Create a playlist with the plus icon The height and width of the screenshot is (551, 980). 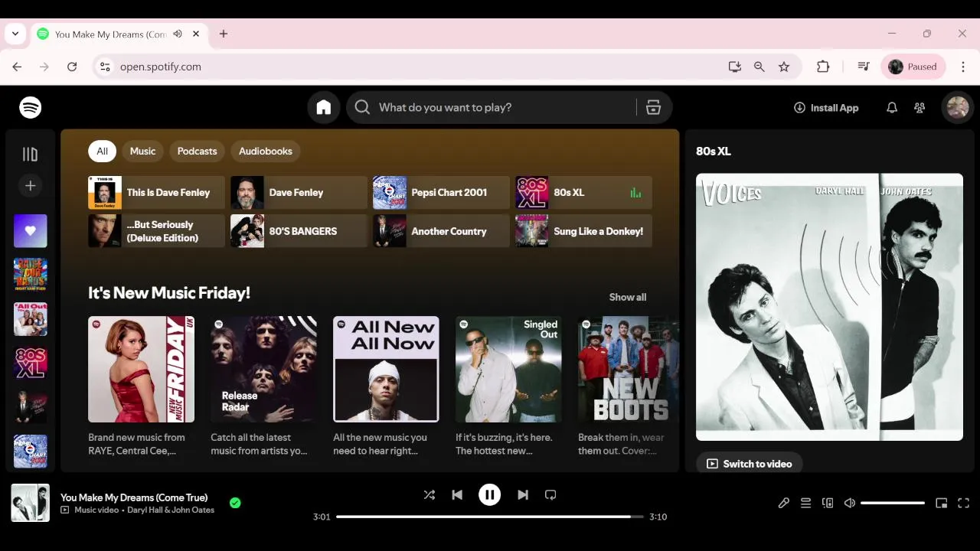(x=31, y=186)
